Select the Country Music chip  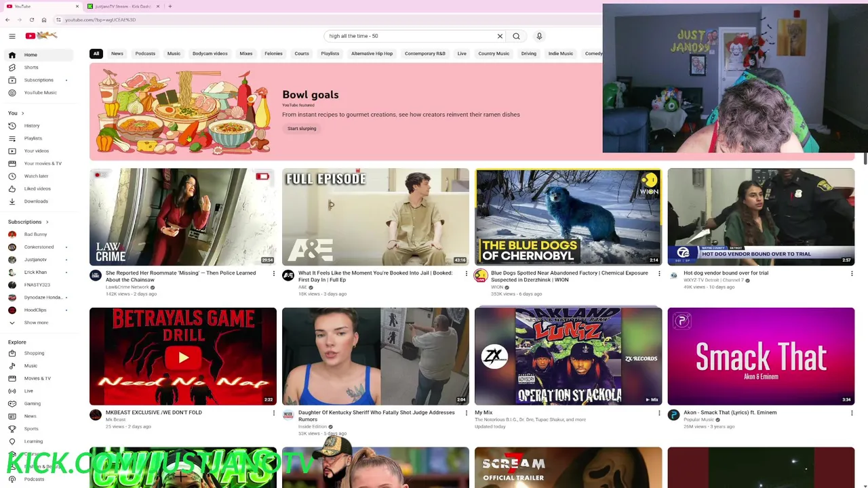click(494, 54)
